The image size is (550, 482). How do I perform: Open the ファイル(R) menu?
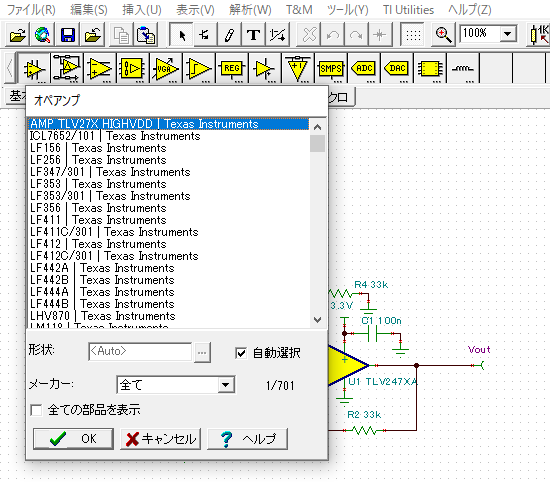[31, 10]
